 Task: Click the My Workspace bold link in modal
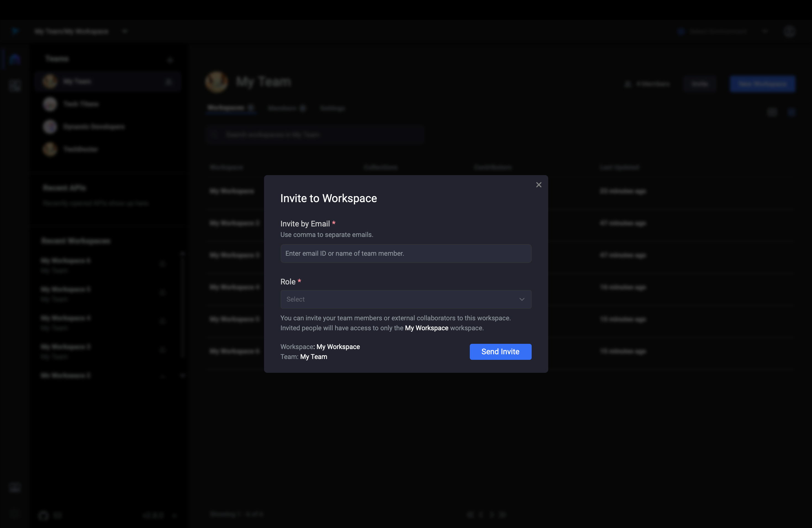click(426, 328)
